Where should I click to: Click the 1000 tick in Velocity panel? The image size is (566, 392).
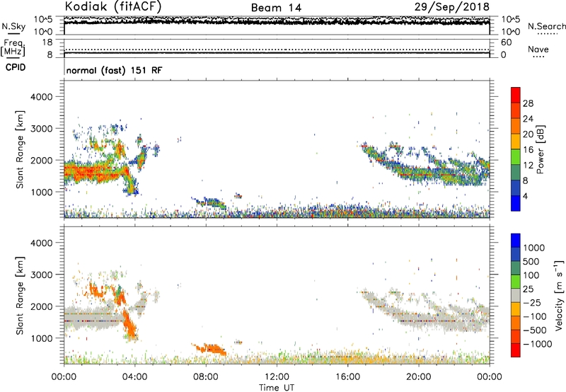point(41,339)
